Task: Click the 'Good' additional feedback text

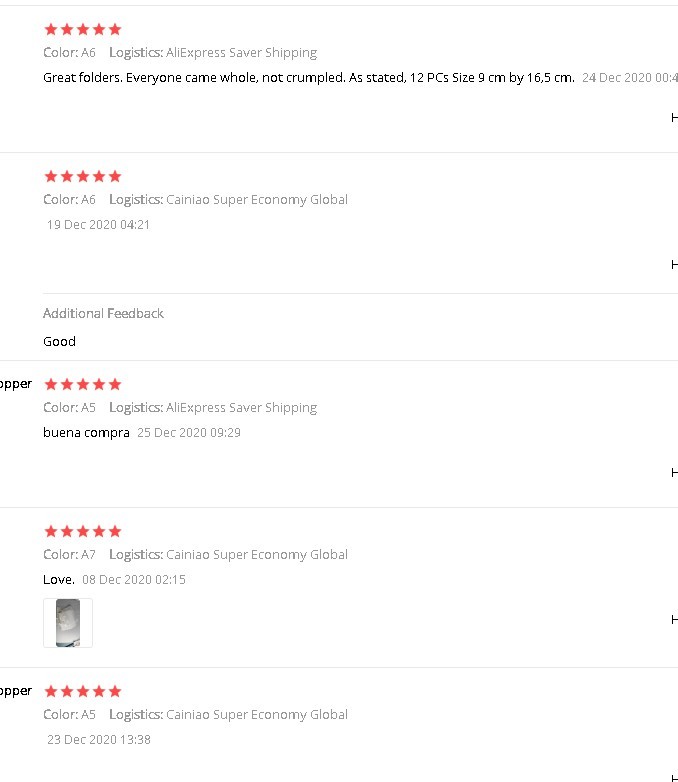Action: tap(59, 341)
